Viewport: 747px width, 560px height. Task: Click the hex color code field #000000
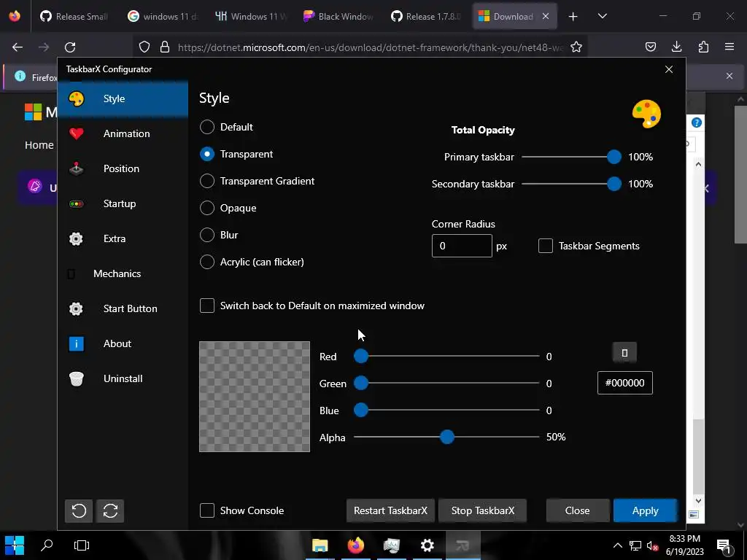(624, 383)
